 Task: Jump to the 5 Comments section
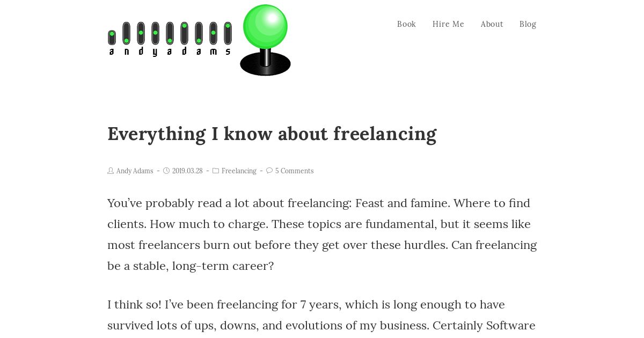pyautogui.click(x=294, y=171)
